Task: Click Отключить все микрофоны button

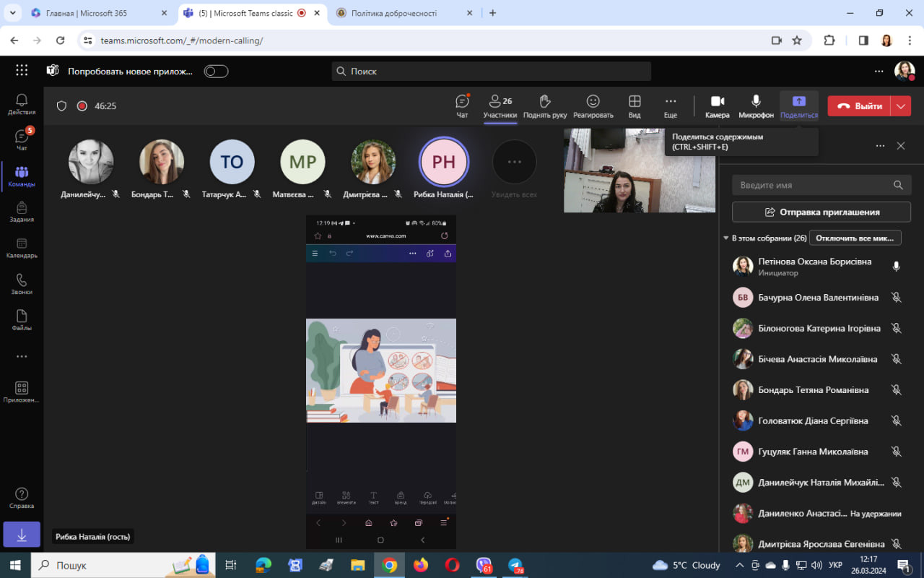Action: pyautogui.click(x=855, y=238)
